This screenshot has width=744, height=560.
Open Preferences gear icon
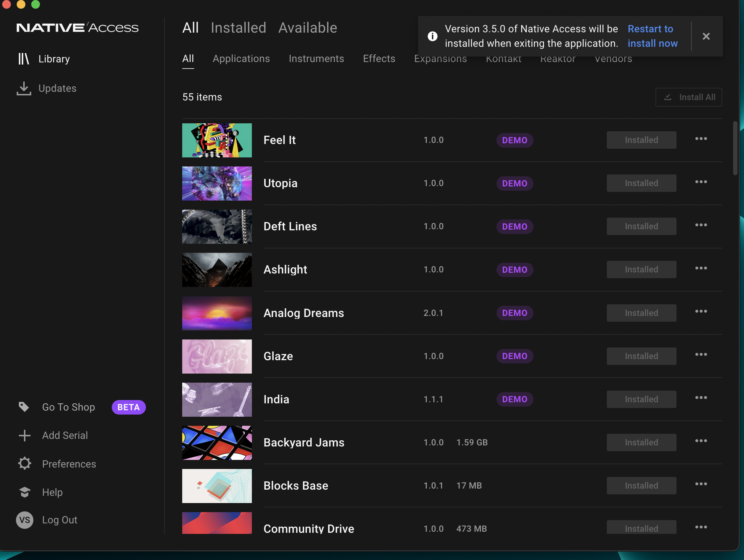click(24, 464)
